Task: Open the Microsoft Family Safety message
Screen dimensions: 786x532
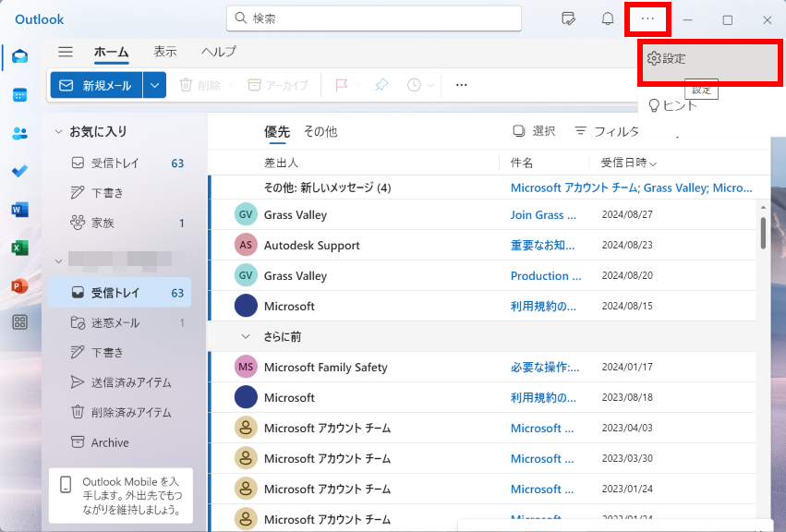Action: coord(482,367)
